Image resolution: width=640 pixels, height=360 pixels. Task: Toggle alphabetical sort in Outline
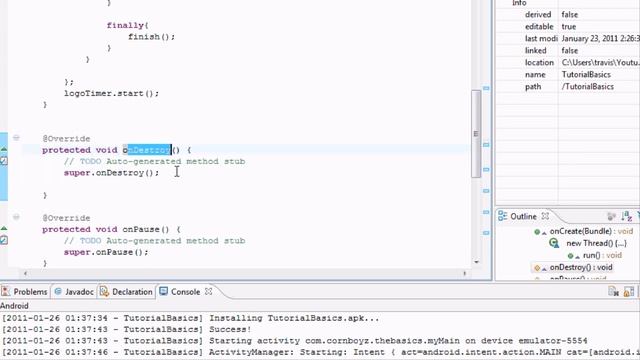(627, 216)
